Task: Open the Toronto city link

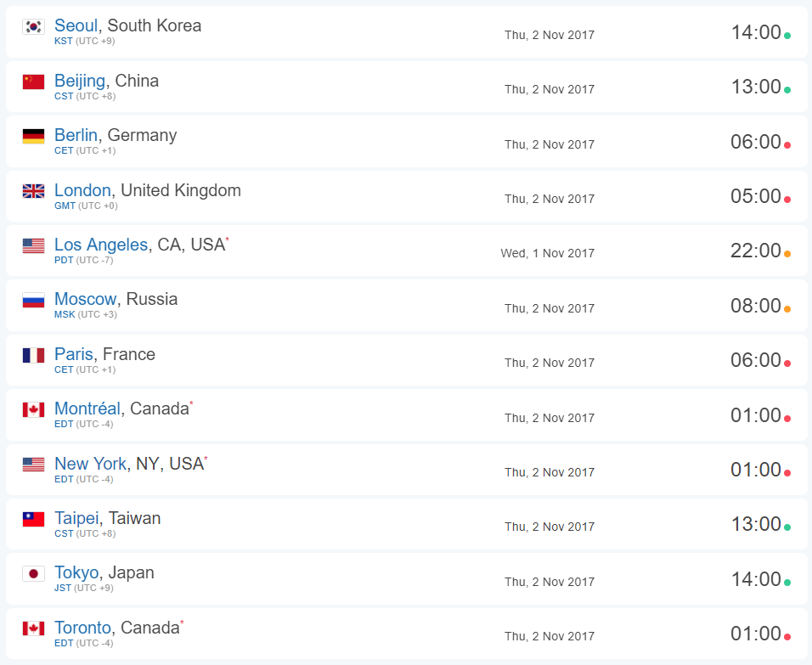Action: point(83,627)
